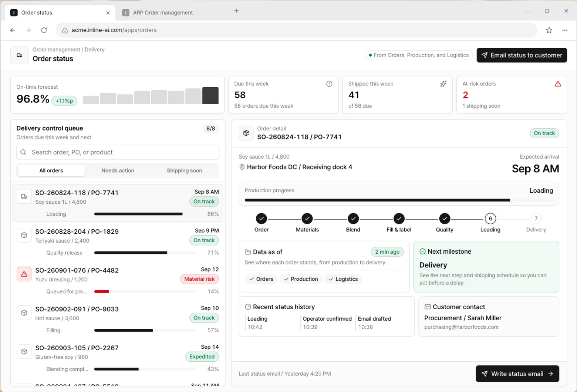Click the box icon beside SO-260903-105
The image size is (577, 392).
coord(24,352)
